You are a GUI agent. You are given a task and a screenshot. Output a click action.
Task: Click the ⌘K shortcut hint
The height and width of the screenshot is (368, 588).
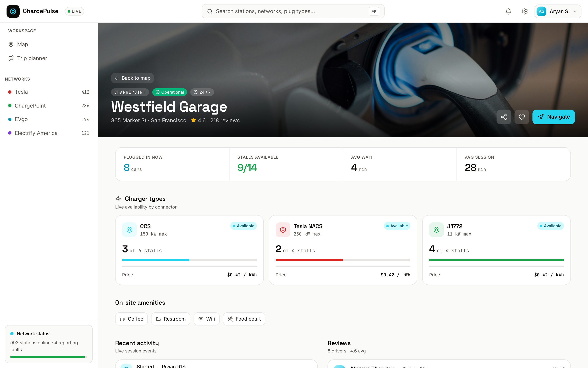point(374,11)
